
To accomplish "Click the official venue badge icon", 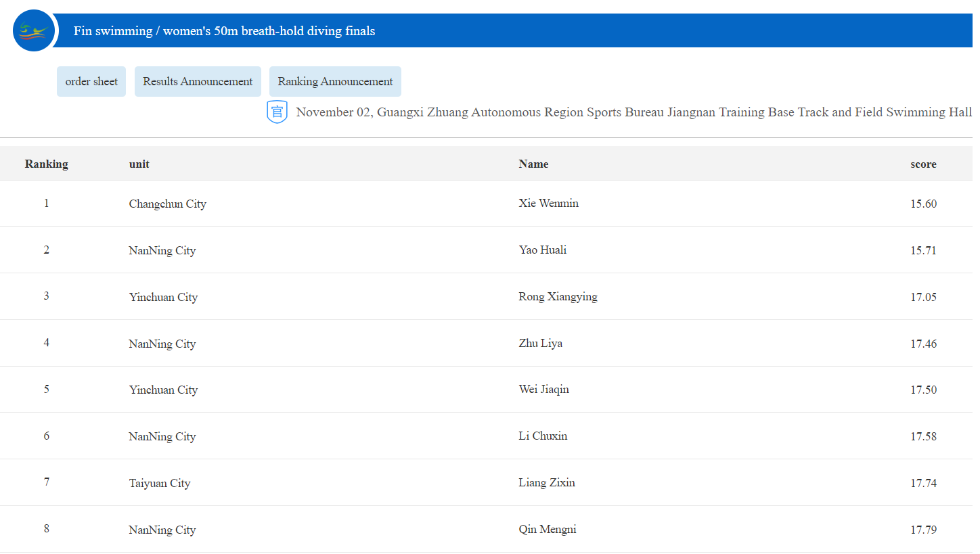I will pos(277,112).
